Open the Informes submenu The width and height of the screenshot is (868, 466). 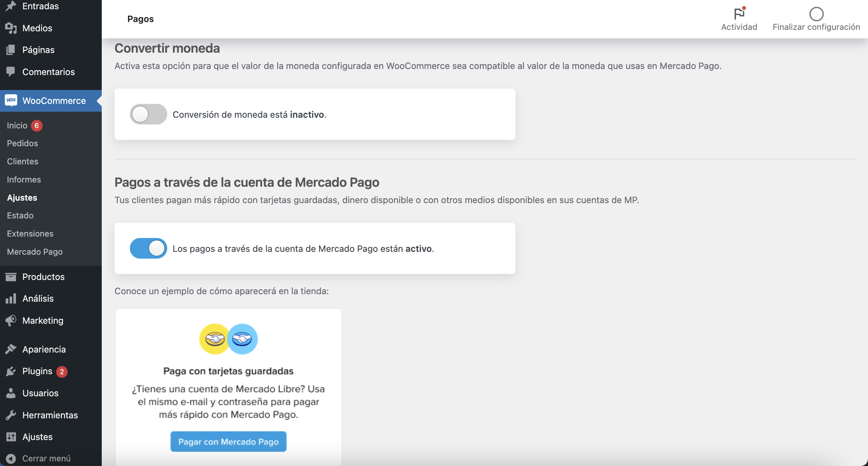24,180
